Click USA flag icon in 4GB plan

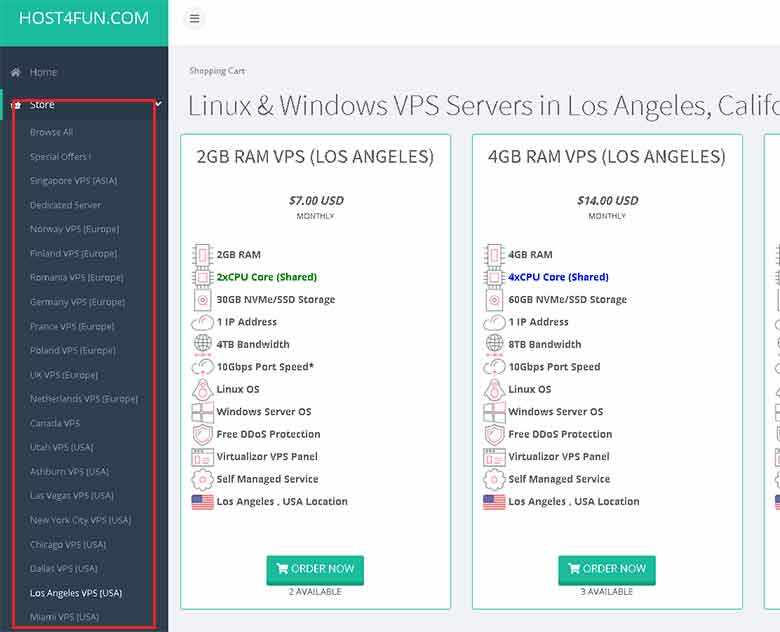coord(494,502)
